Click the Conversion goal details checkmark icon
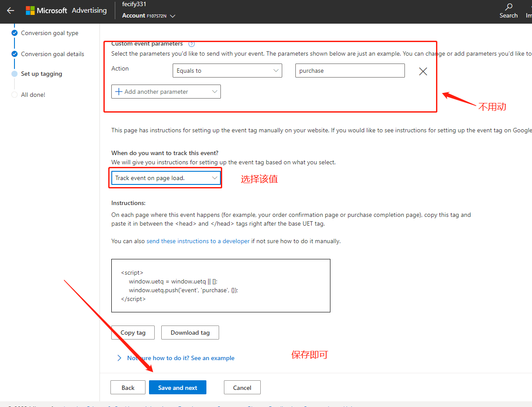Image resolution: width=532 pixels, height=407 pixels. point(14,54)
